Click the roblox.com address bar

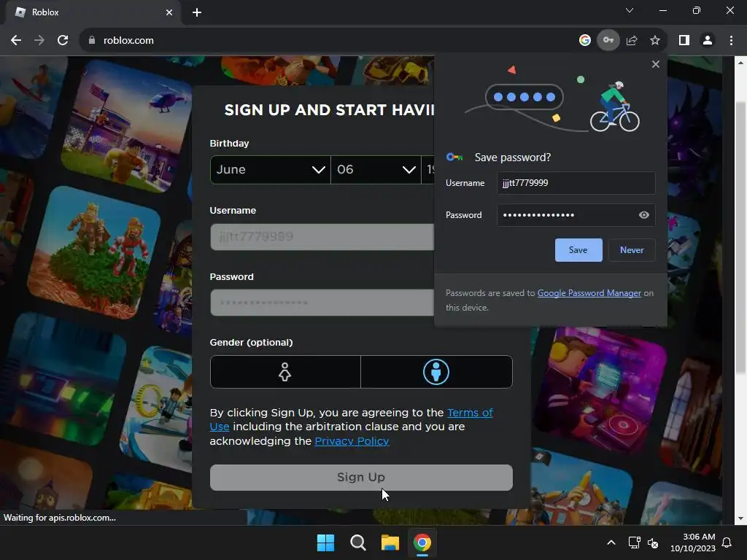(x=329, y=41)
